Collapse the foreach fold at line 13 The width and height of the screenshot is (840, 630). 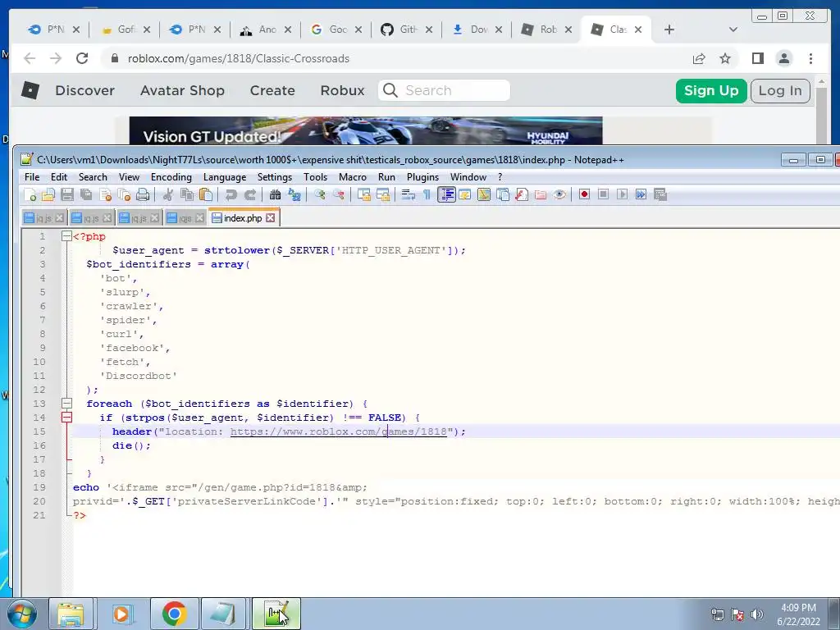click(x=66, y=404)
